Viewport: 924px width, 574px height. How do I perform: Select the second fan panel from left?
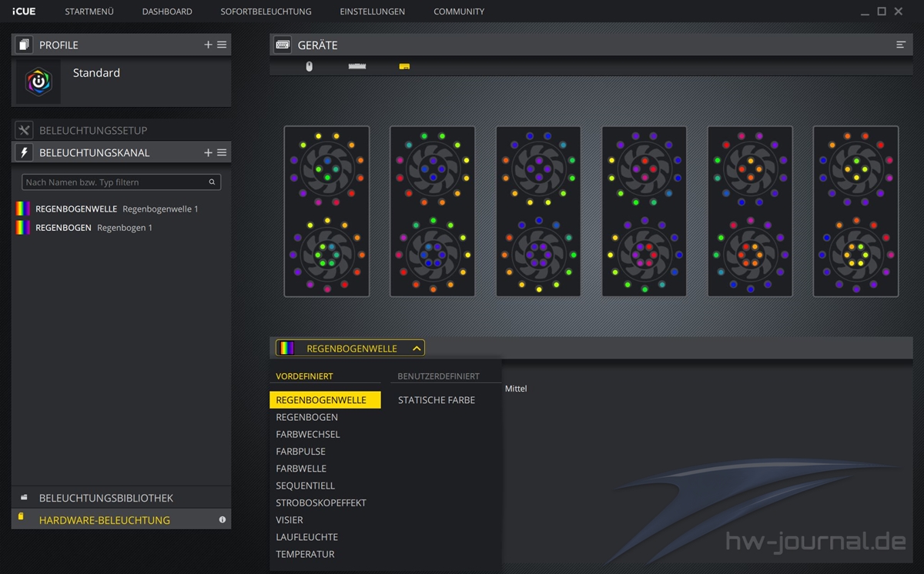coord(433,212)
